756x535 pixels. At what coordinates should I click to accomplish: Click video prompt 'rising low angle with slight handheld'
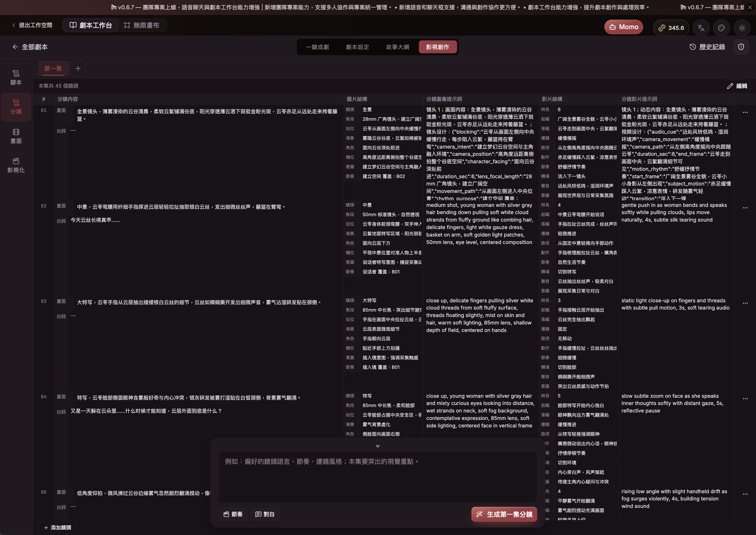674,499
